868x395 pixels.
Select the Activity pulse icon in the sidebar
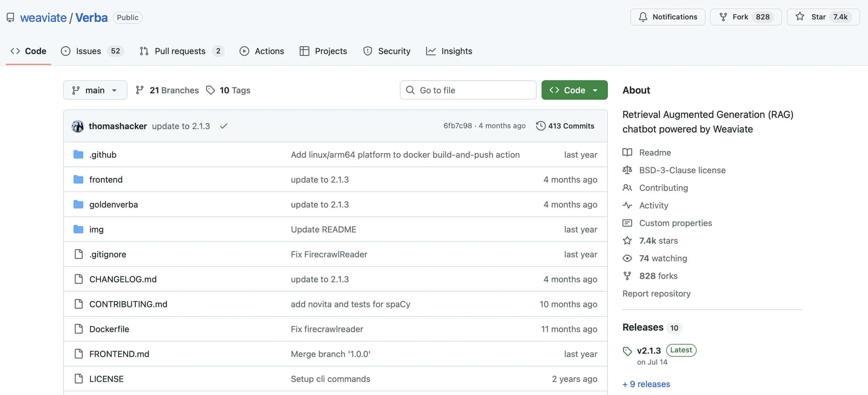pos(627,205)
